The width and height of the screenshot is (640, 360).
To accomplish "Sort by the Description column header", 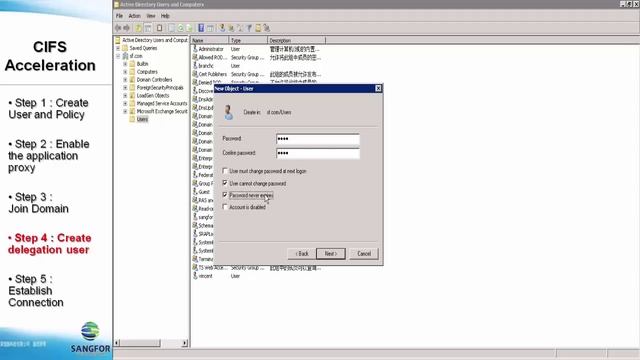I will click(297, 40).
